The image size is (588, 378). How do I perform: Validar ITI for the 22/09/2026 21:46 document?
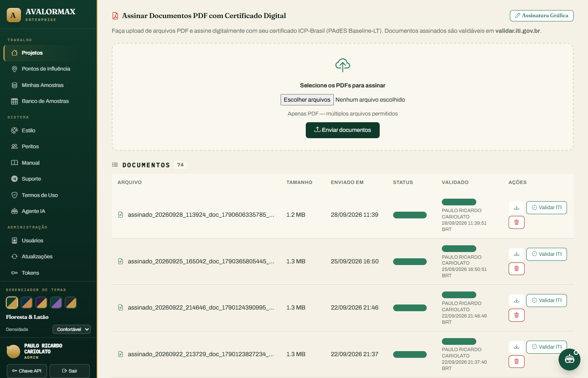click(x=546, y=300)
